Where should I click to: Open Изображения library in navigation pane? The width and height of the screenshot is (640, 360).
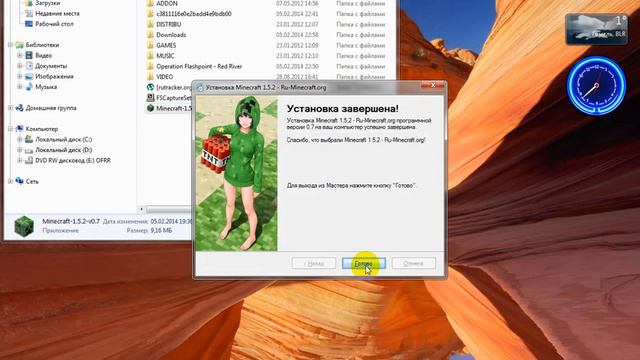click(54, 77)
